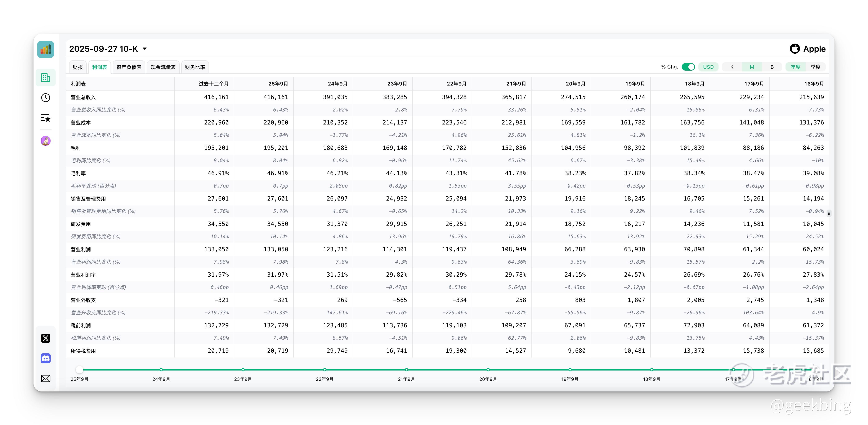This screenshot has height=425, width=868.
Task: Click the 21年9月 timeline marker
Action: pos(406,370)
